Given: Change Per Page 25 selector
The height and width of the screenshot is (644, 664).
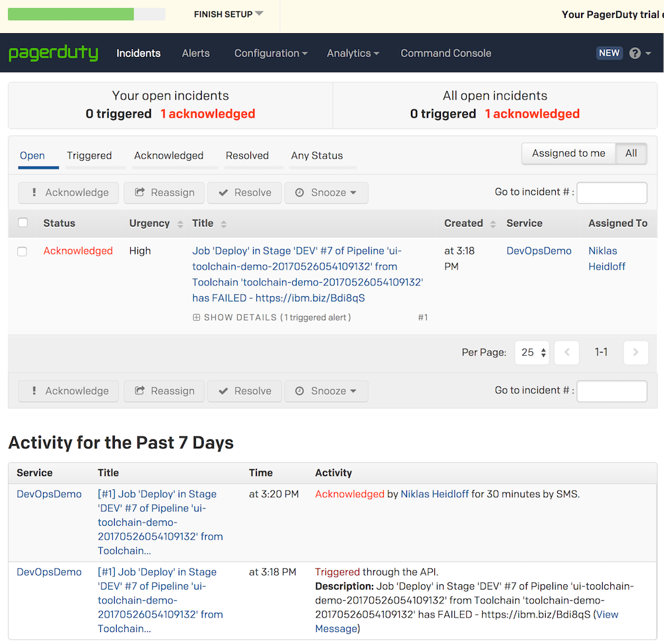Looking at the screenshot, I should tap(532, 353).
